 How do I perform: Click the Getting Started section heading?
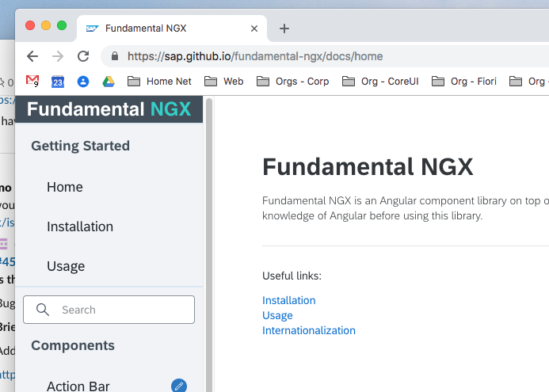[x=80, y=146]
